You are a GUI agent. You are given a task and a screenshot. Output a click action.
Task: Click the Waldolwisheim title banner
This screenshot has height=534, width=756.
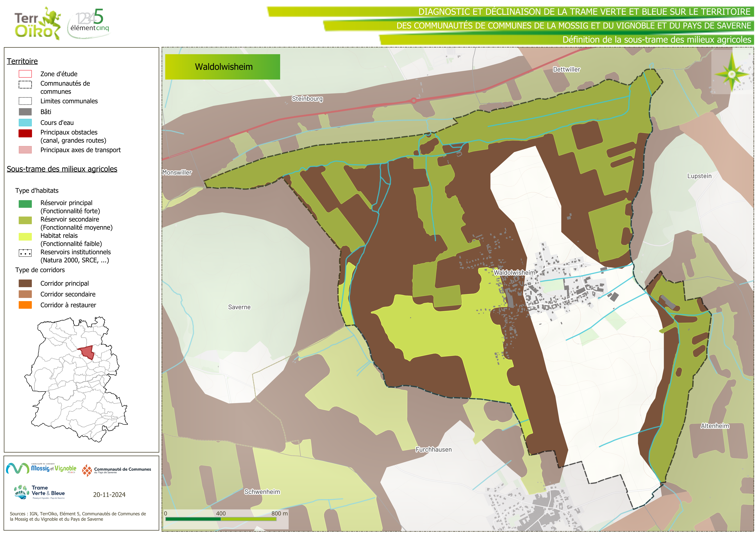[223, 67]
